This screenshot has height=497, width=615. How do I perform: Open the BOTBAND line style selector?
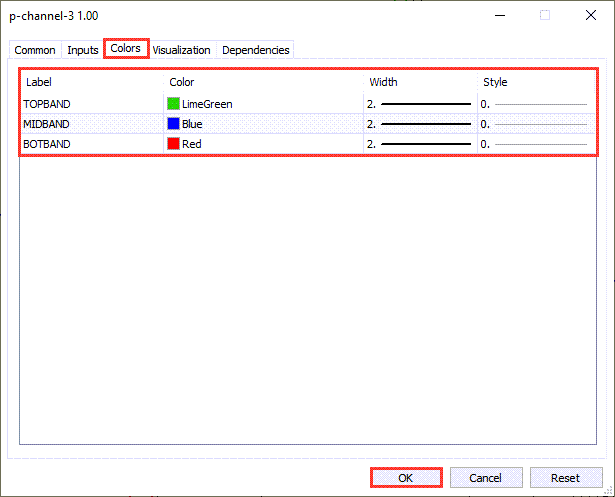tap(535, 144)
